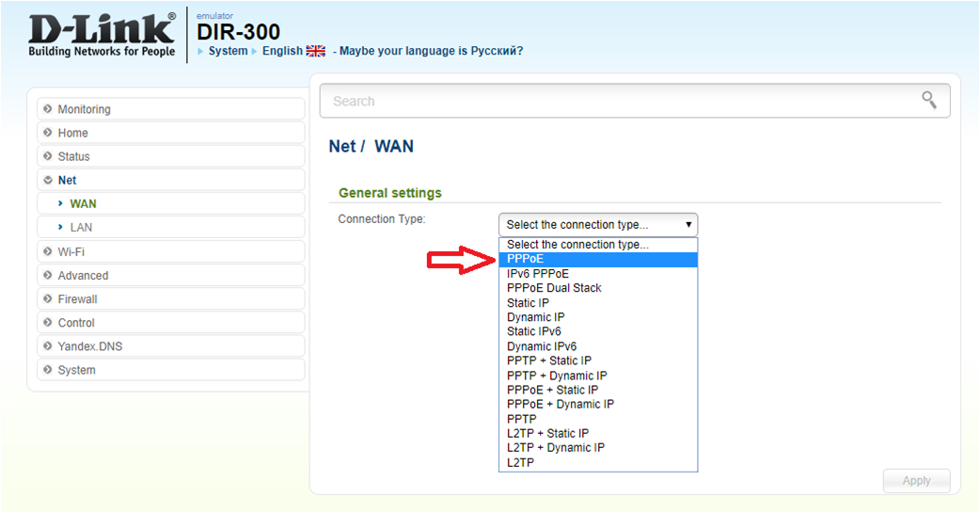980x513 pixels.
Task: Open the System menu in header
Action: pyautogui.click(x=228, y=51)
